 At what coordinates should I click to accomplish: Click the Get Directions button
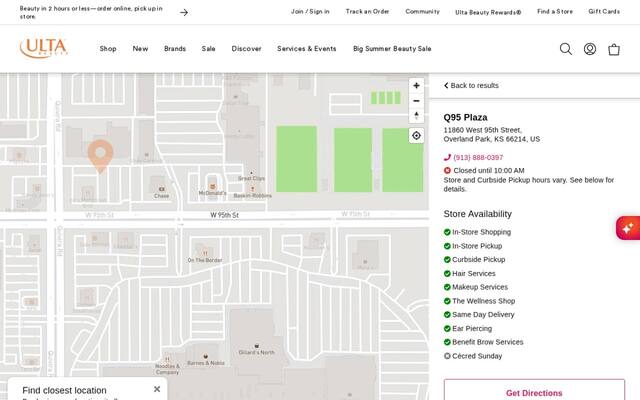click(534, 393)
